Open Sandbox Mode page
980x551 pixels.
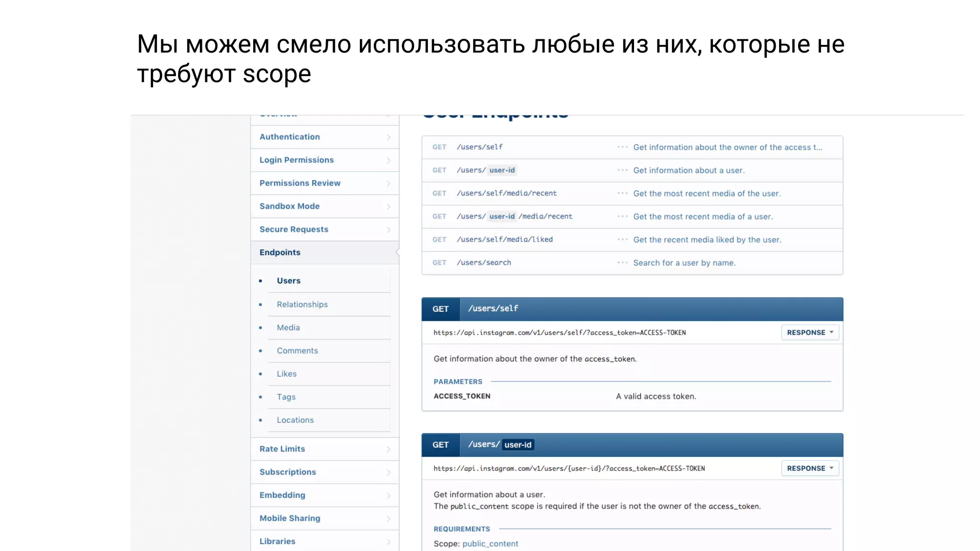coord(324,206)
